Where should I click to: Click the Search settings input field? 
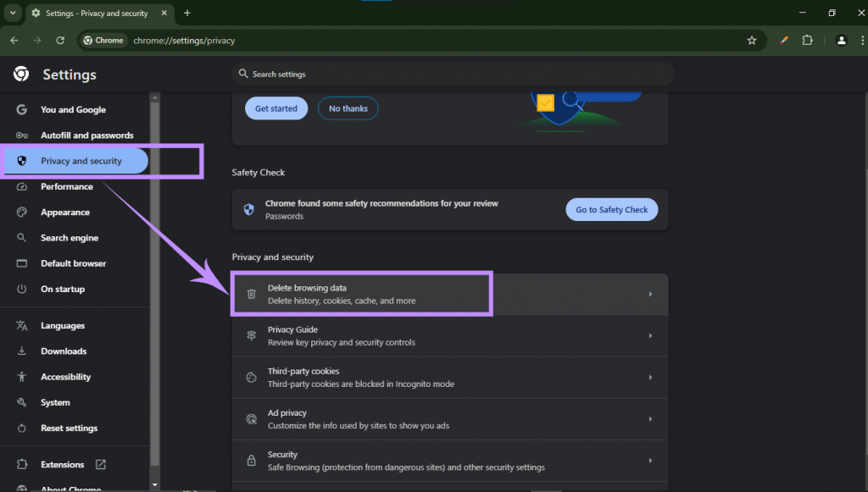[x=453, y=75]
